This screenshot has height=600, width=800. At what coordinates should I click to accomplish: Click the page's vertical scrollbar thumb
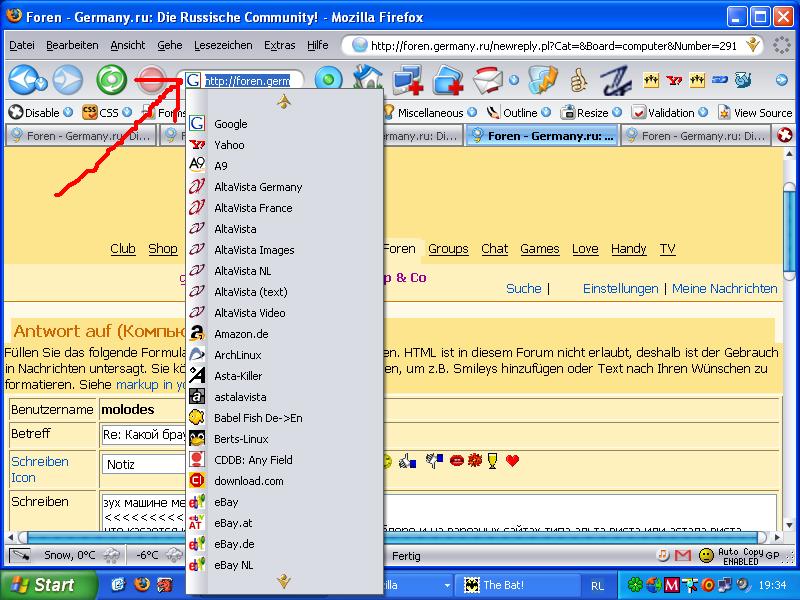click(x=789, y=231)
